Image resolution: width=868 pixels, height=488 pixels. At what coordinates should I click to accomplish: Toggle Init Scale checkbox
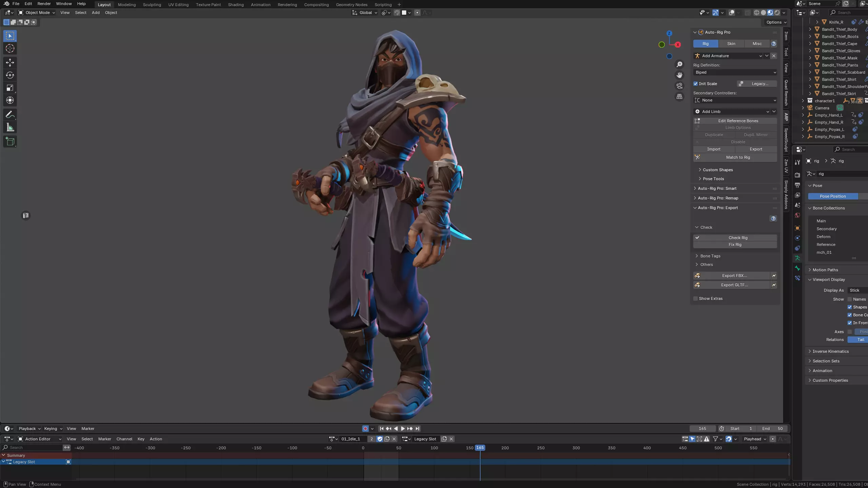tap(695, 84)
